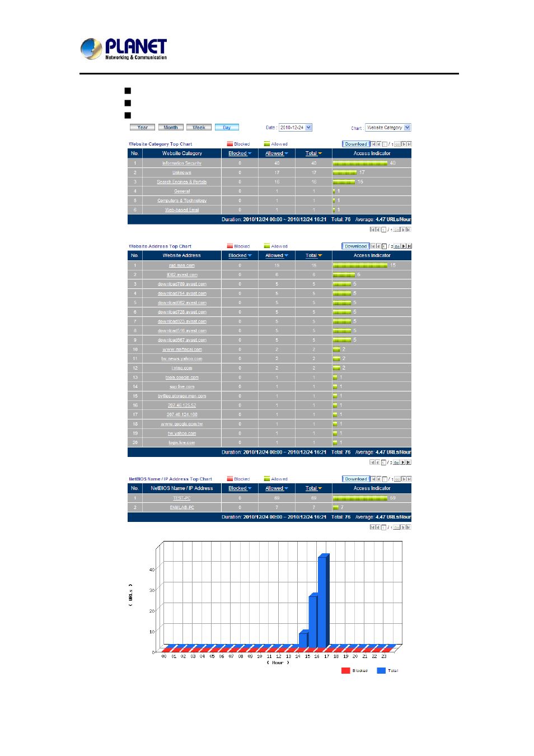Sort NetBIOS chart by Total
Screen dimensions: 534x756
pyautogui.click(x=313, y=488)
